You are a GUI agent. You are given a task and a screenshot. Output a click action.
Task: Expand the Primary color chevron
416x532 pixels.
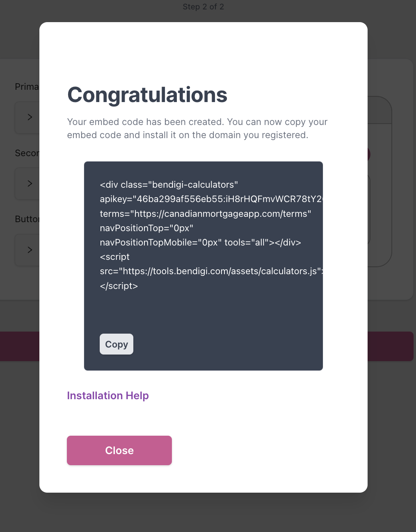30,117
